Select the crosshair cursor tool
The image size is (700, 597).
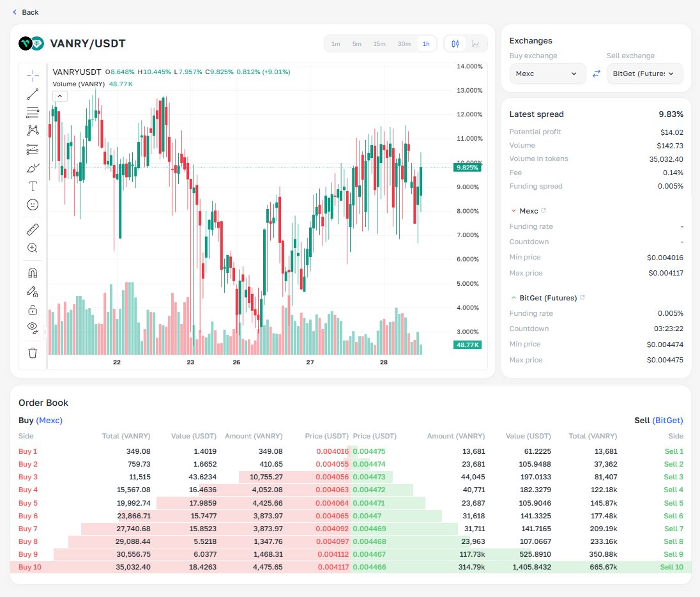coord(33,75)
